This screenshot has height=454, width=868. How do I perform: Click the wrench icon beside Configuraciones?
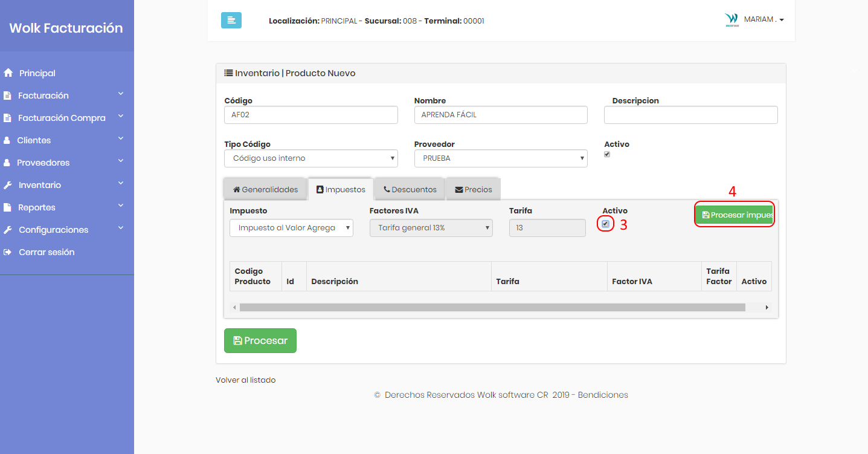click(8, 230)
